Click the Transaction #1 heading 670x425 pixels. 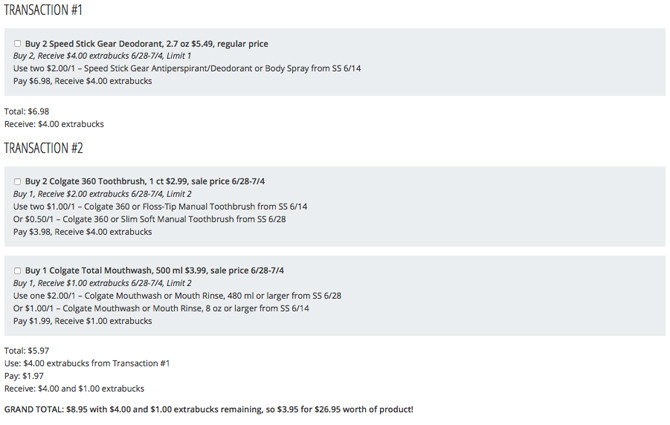point(43,10)
